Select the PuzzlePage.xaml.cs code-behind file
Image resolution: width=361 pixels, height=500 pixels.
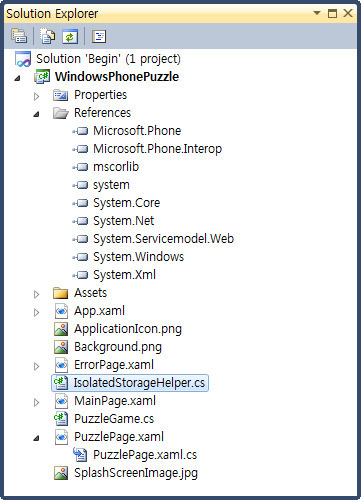coord(145,455)
